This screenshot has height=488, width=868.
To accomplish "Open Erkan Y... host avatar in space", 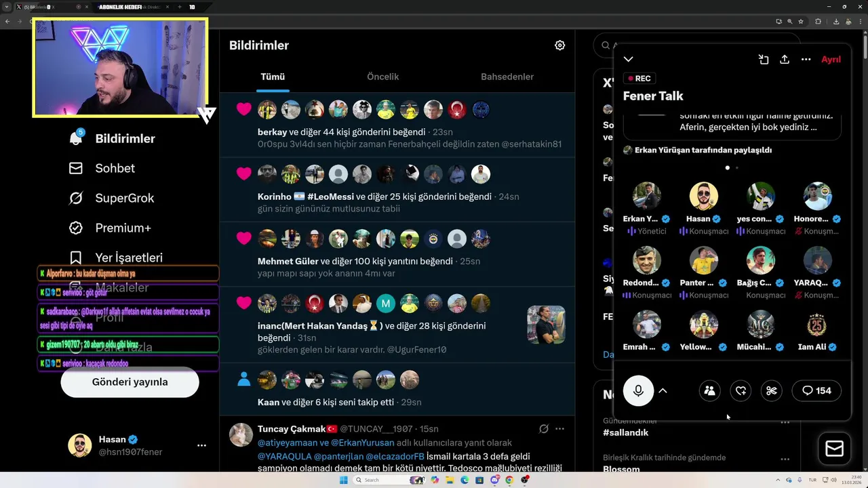I will pyautogui.click(x=647, y=196).
